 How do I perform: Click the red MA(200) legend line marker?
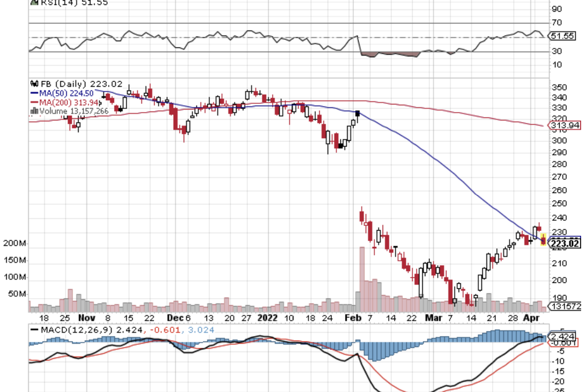click(34, 102)
